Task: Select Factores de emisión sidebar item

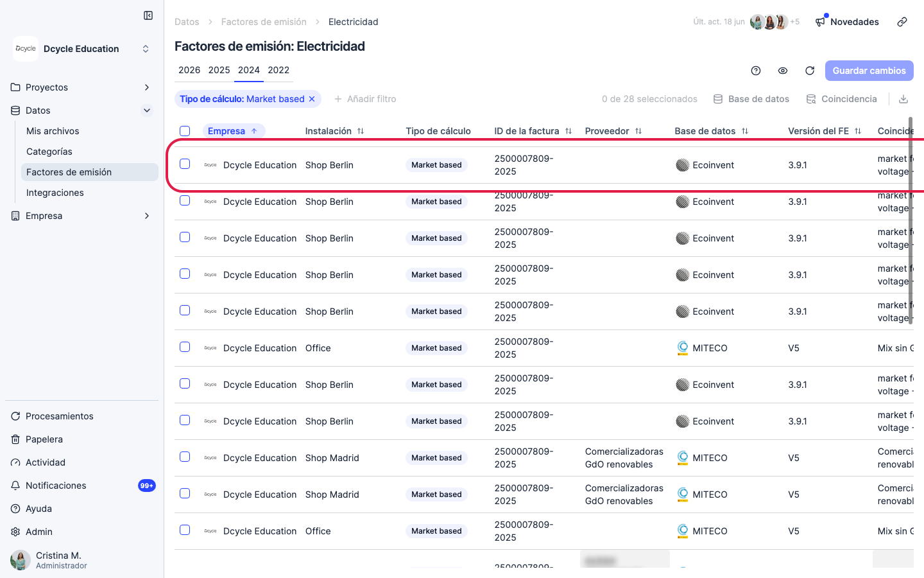Action: pos(90,172)
